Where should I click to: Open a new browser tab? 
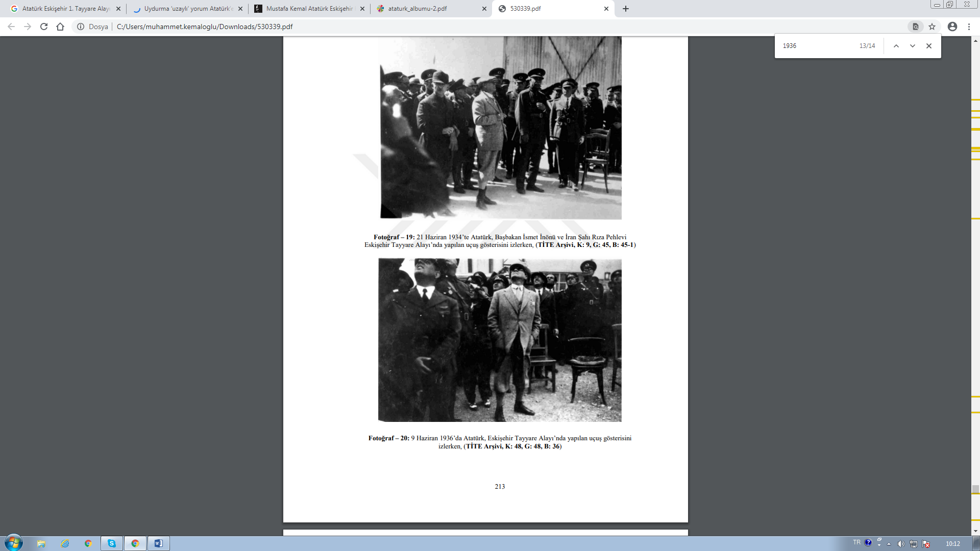coord(626,9)
